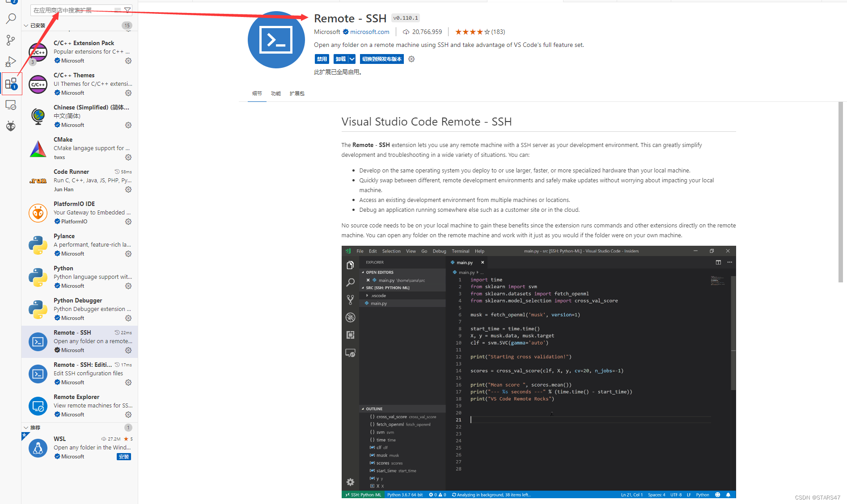Open settings gear for Remote - SSH: Editing
This screenshot has width=847, height=504.
point(128,382)
